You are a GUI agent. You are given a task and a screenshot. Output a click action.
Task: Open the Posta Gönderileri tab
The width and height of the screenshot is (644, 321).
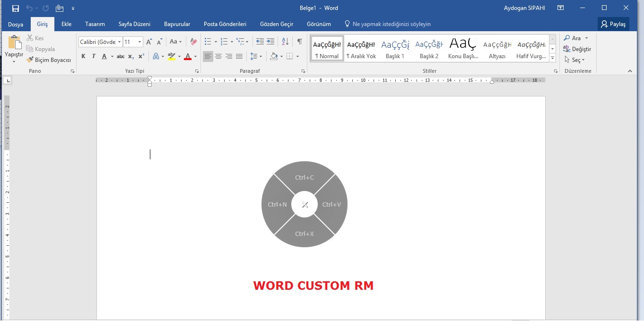click(225, 24)
